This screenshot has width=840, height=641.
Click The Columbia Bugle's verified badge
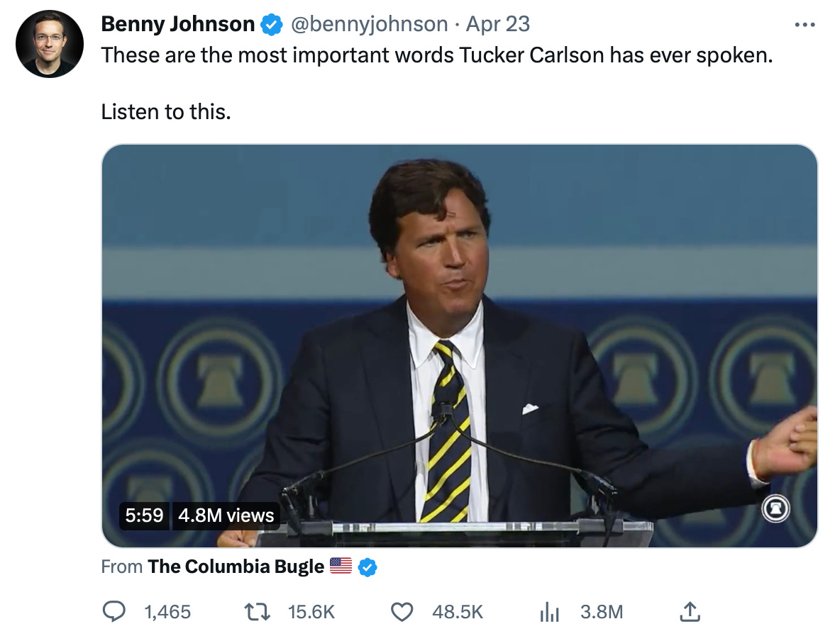click(x=367, y=567)
